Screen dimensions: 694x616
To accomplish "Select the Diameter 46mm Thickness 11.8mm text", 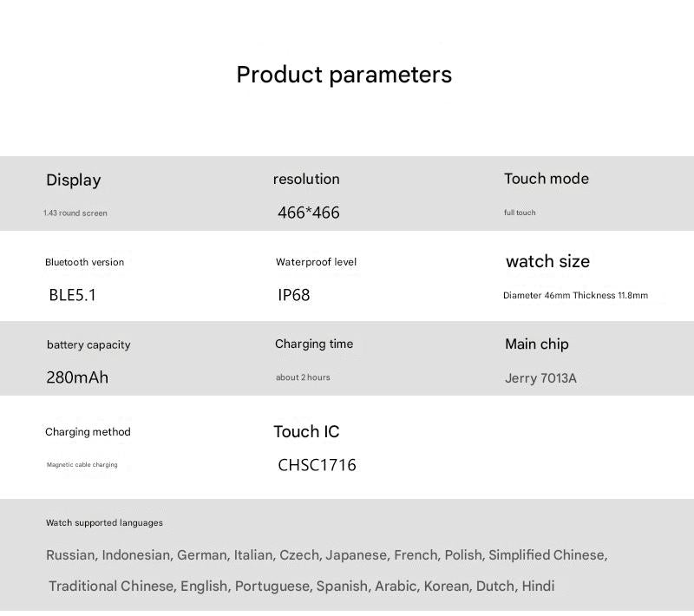I will [575, 296].
